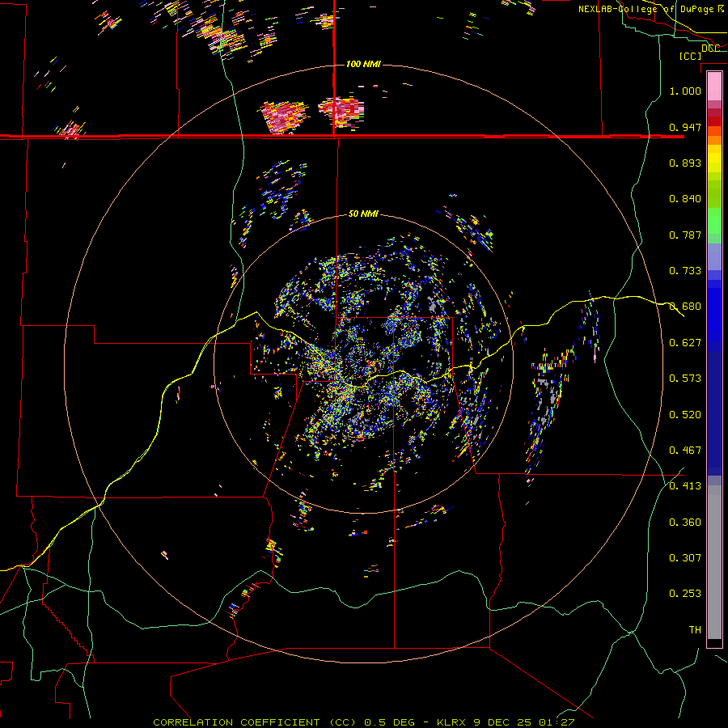Select the 0.307 legend value
This screenshot has height=728, width=728.
[685, 557]
